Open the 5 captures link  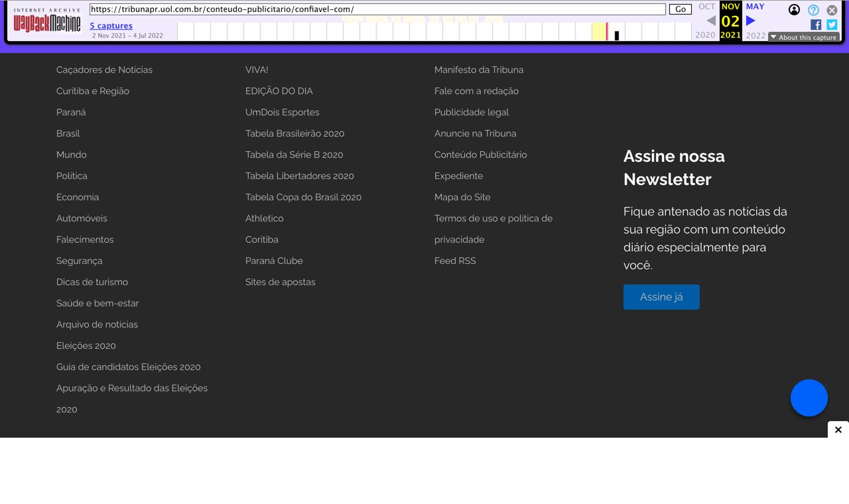(111, 26)
